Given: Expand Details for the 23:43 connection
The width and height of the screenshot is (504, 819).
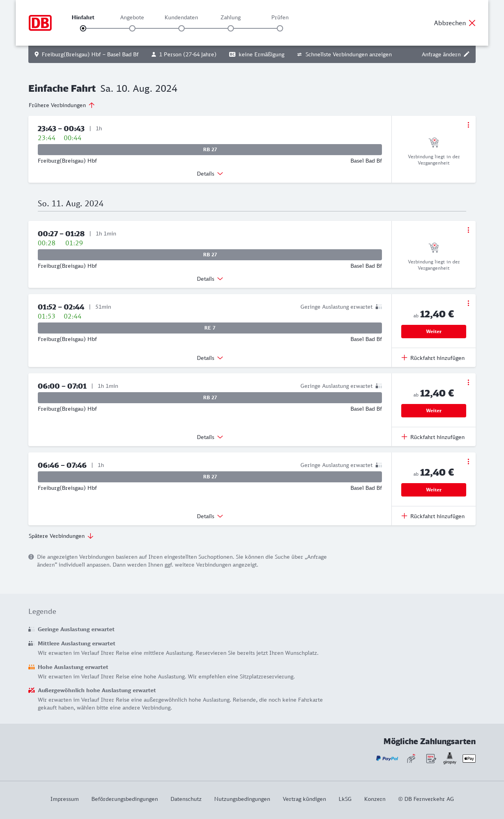Looking at the screenshot, I should 210,174.
